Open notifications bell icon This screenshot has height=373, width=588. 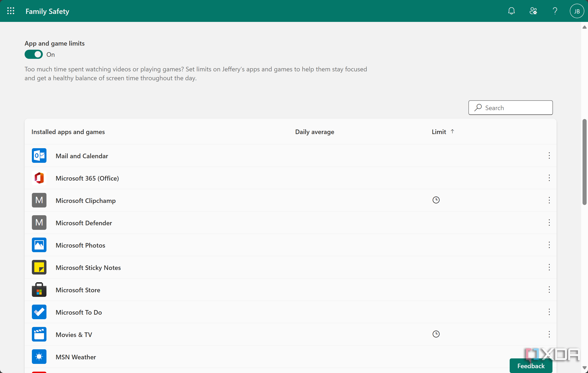pos(511,11)
